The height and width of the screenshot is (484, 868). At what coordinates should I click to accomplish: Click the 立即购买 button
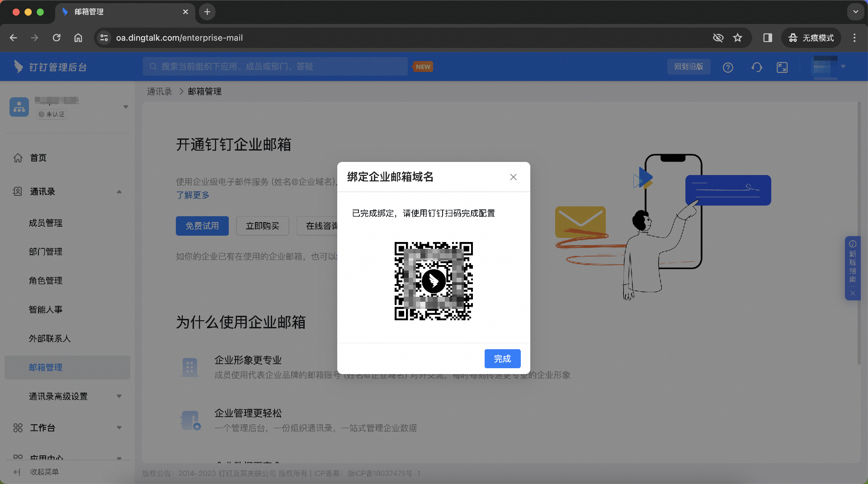coord(263,226)
